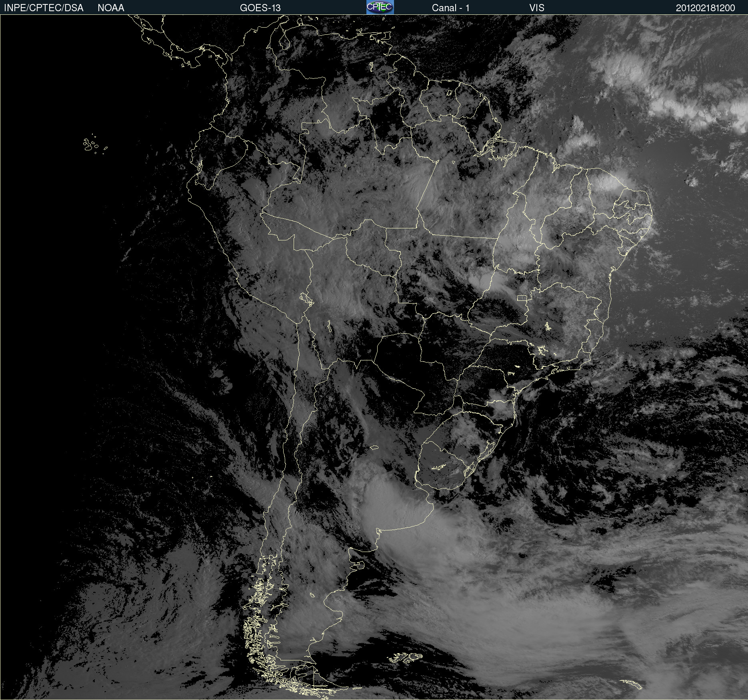748x700 pixels.
Task: Click the CPTEC logo in the header
Action: pyautogui.click(x=380, y=7)
